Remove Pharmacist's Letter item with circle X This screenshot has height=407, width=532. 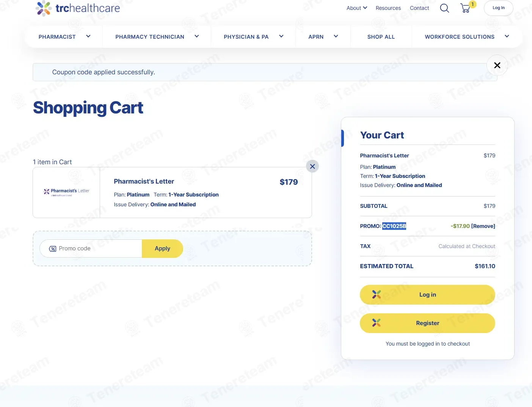point(312,166)
